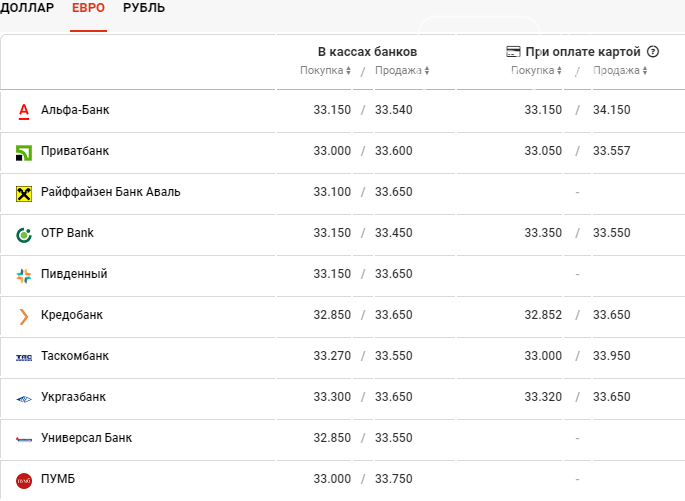Image resolution: width=685 pixels, height=501 pixels.
Task: Click the card icon before При оплате картой
Action: point(513,52)
